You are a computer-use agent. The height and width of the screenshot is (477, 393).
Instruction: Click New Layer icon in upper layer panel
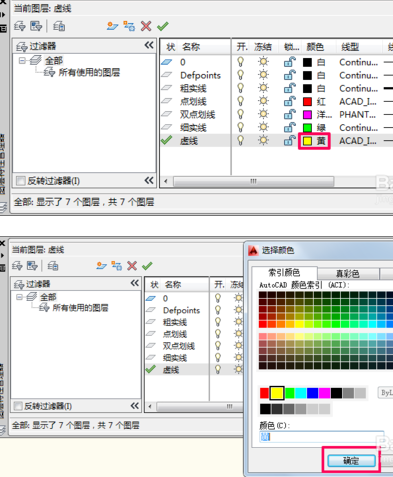[x=112, y=26]
